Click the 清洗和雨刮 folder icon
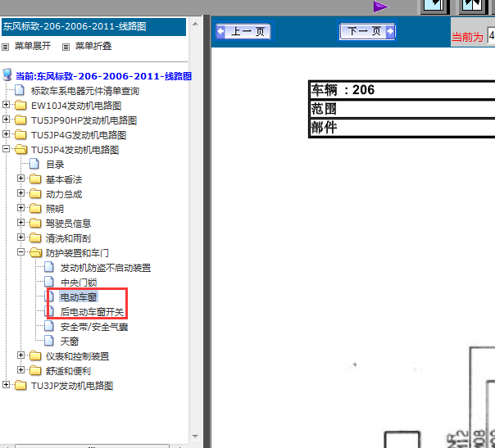 (35, 238)
